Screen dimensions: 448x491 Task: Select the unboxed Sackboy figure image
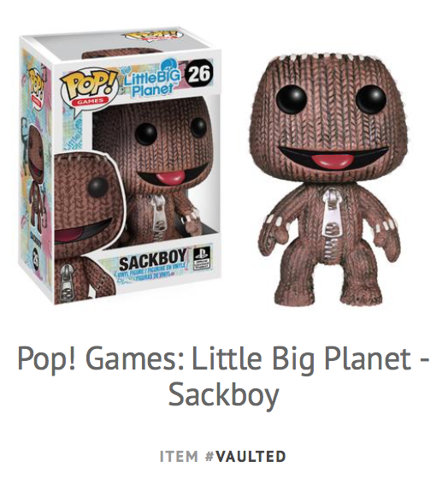click(330, 180)
